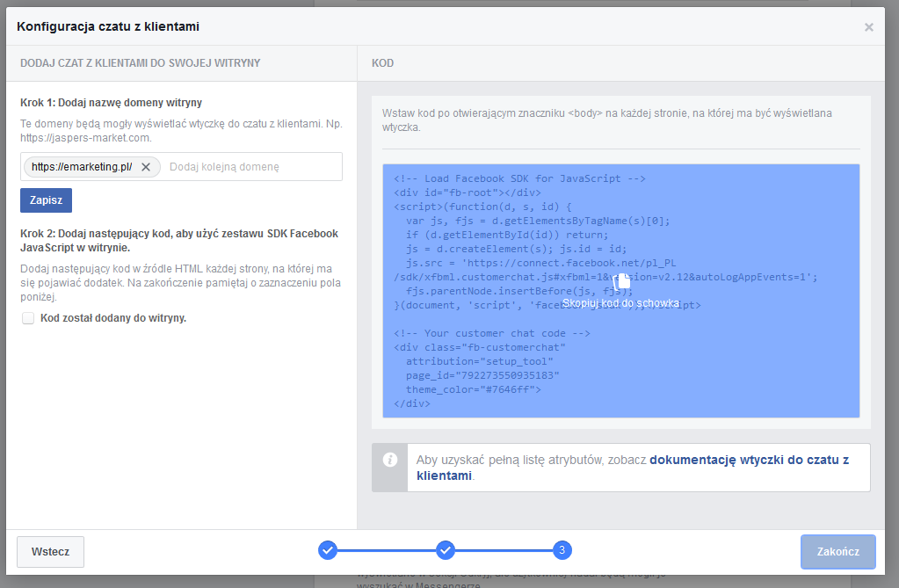Click the <div class="fb-customerchat" code line
The width and height of the screenshot is (899, 588).
point(480,347)
